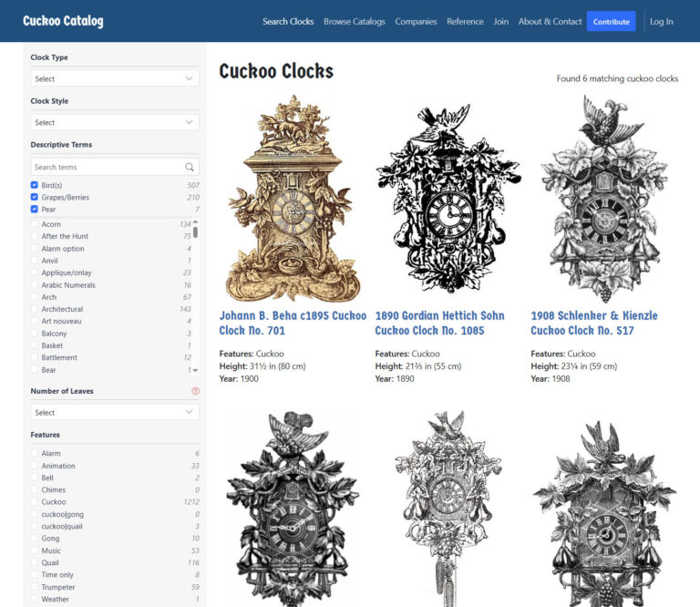Check the Bell feature checkbox

click(35, 478)
